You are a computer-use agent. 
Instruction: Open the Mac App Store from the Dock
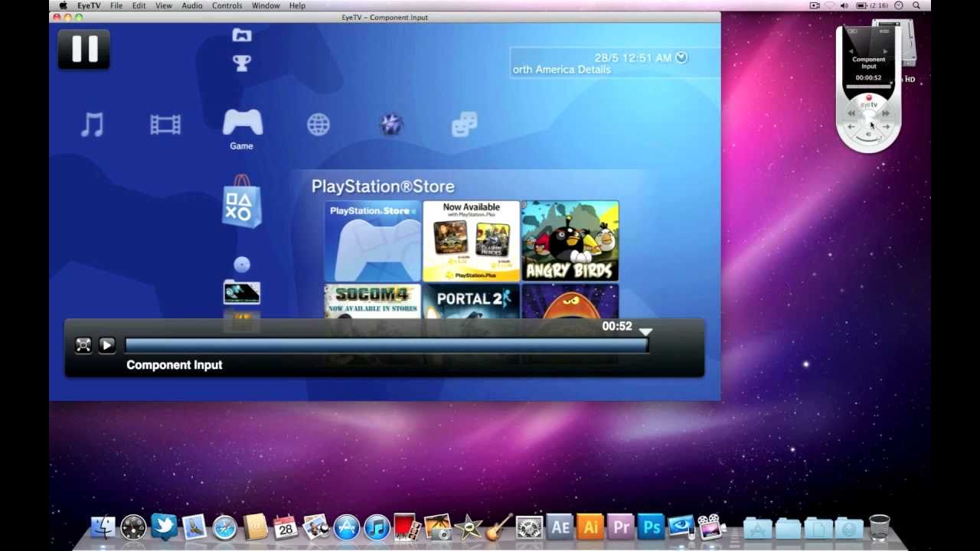(346, 527)
